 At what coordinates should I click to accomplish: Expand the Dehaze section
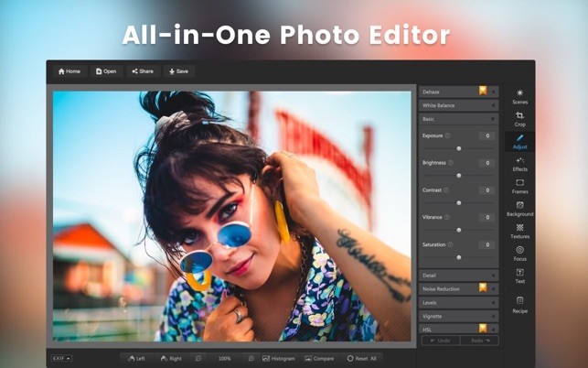458,92
